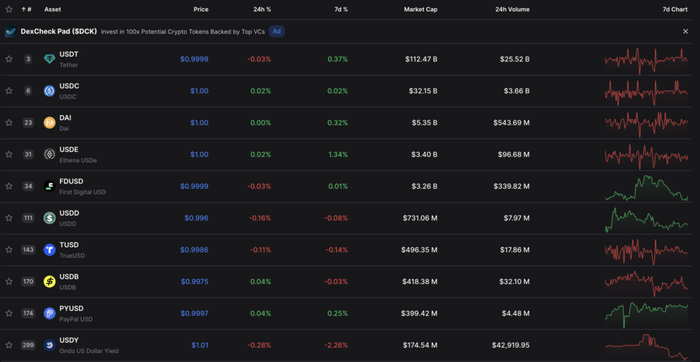
Task: Click the USDY price $1.01
Action: click(x=200, y=345)
